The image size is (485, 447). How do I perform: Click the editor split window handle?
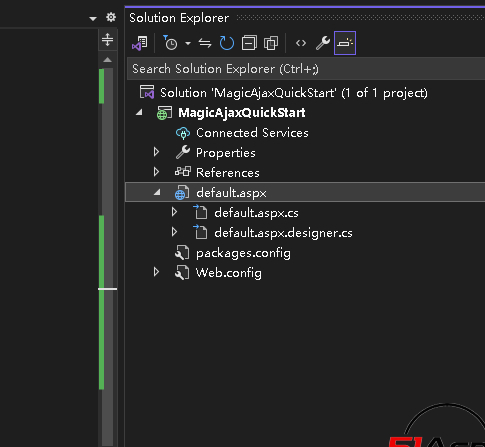point(107,40)
